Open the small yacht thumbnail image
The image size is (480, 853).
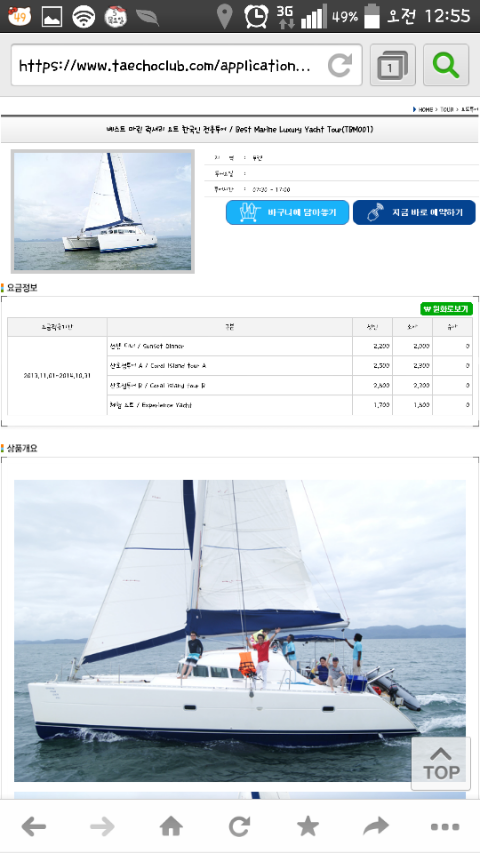coord(102,211)
